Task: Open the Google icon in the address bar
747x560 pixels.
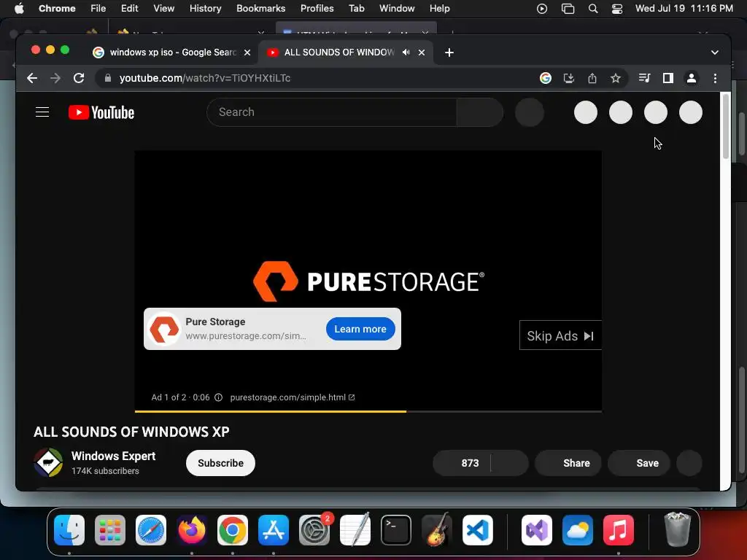Action: tap(546, 78)
